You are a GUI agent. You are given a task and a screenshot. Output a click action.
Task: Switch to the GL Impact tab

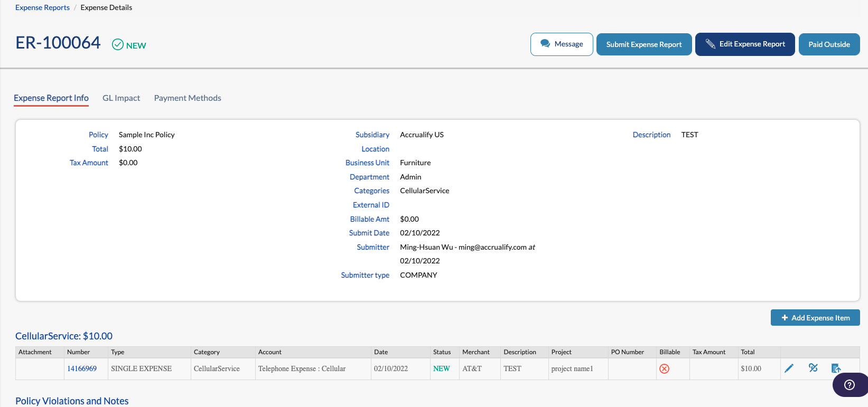point(121,98)
